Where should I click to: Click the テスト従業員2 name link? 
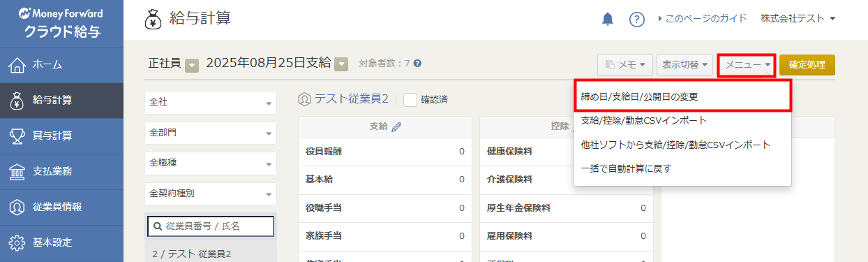[x=351, y=99]
